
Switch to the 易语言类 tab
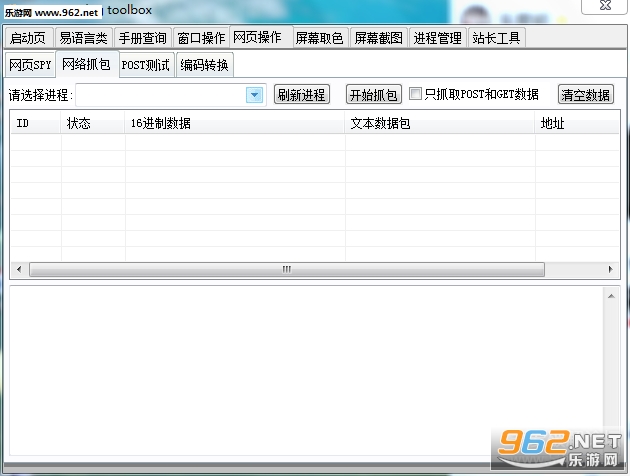(83, 38)
